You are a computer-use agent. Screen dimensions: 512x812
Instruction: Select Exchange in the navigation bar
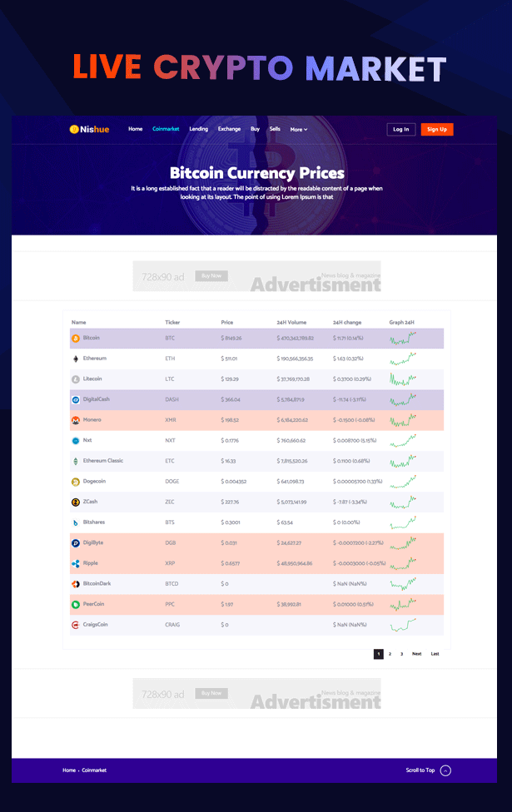coord(229,129)
